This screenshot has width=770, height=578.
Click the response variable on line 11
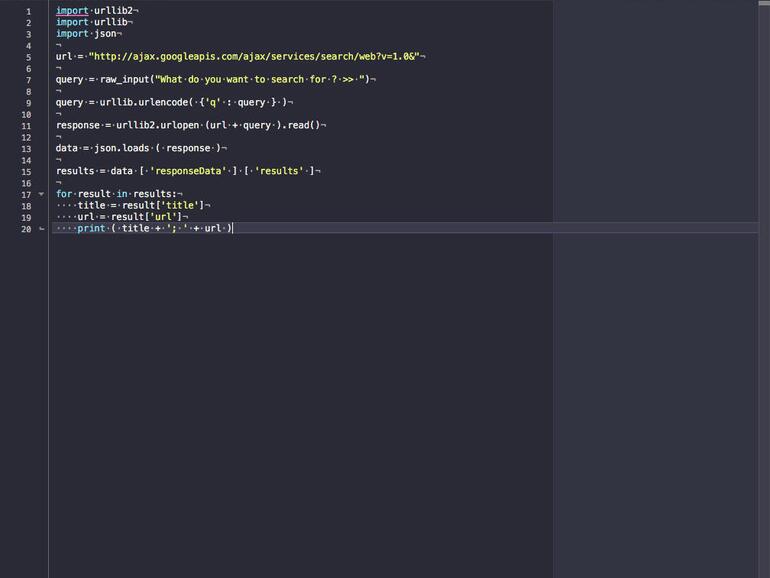pos(78,125)
